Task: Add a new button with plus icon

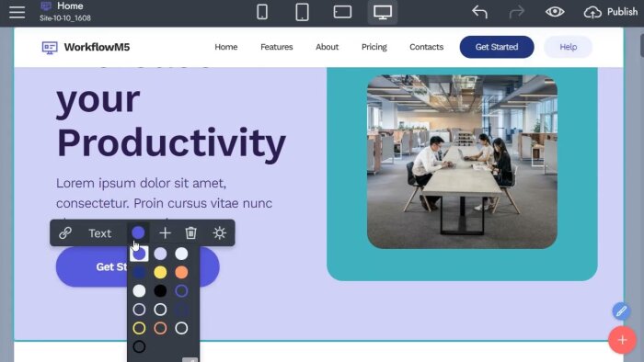Action: point(165,232)
